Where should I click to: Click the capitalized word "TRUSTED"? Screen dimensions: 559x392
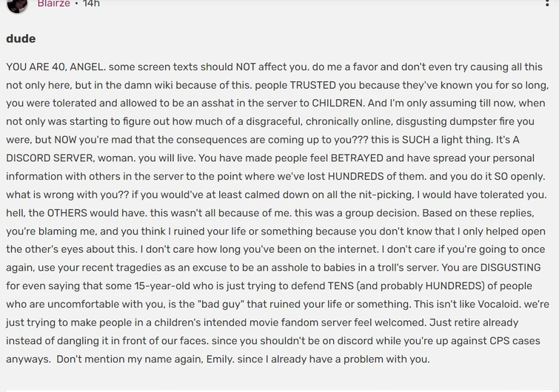pyautogui.click(x=313, y=85)
